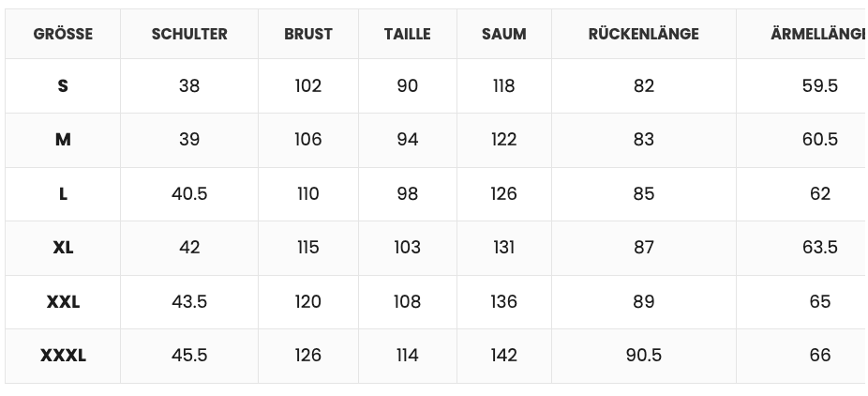The height and width of the screenshot is (396, 868).
Task: Select size M row label
Action: click(x=63, y=140)
